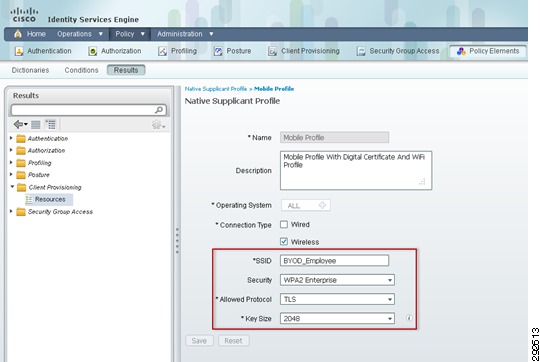Switch to the Dictionaries tab
The image size is (540, 362).
coord(30,70)
